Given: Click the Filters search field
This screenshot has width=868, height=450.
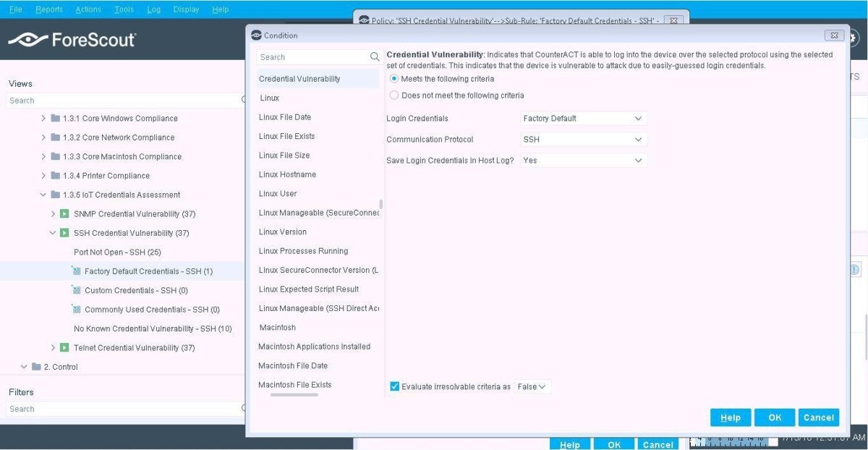Looking at the screenshot, I should [x=123, y=409].
